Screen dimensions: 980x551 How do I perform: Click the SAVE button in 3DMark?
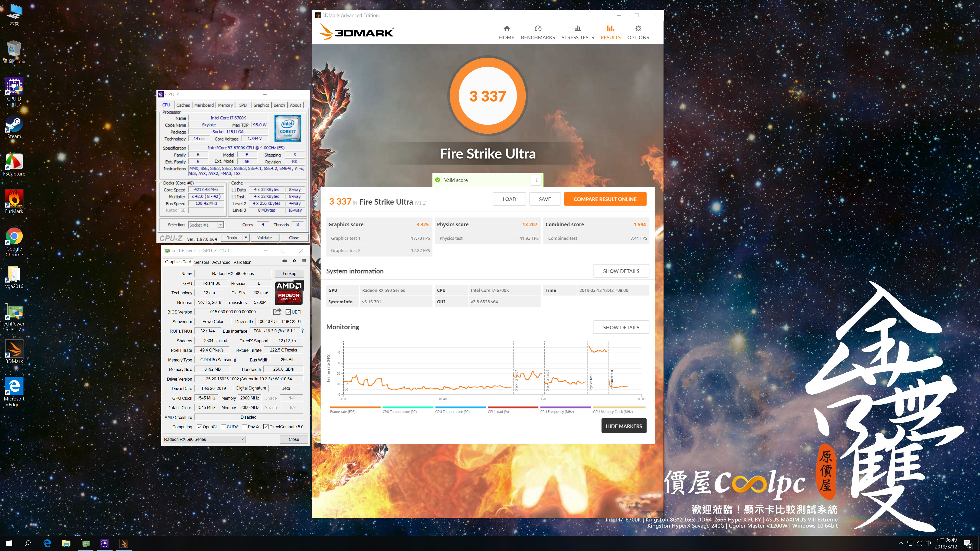pyautogui.click(x=545, y=199)
